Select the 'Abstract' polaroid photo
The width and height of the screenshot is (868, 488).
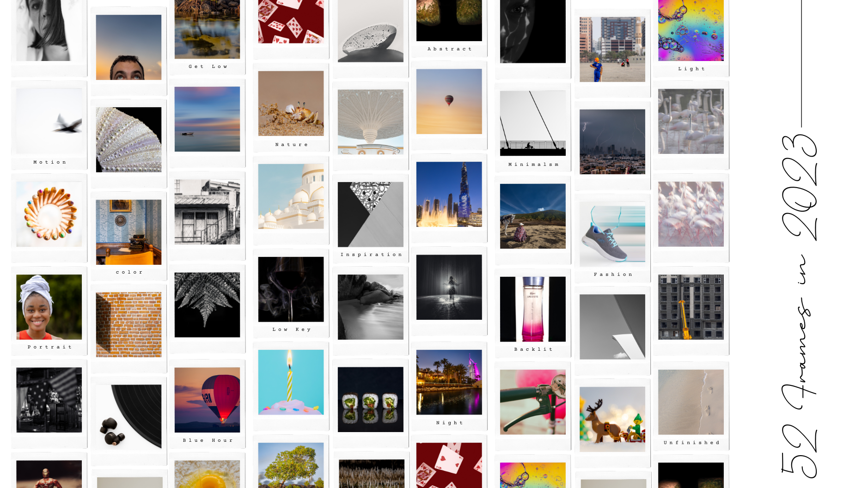pyautogui.click(x=449, y=20)
